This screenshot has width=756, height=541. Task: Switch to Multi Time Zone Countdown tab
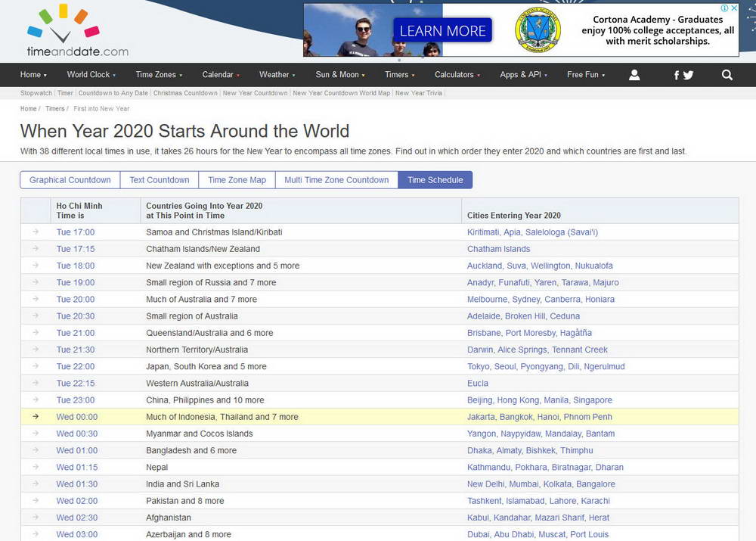336,180
